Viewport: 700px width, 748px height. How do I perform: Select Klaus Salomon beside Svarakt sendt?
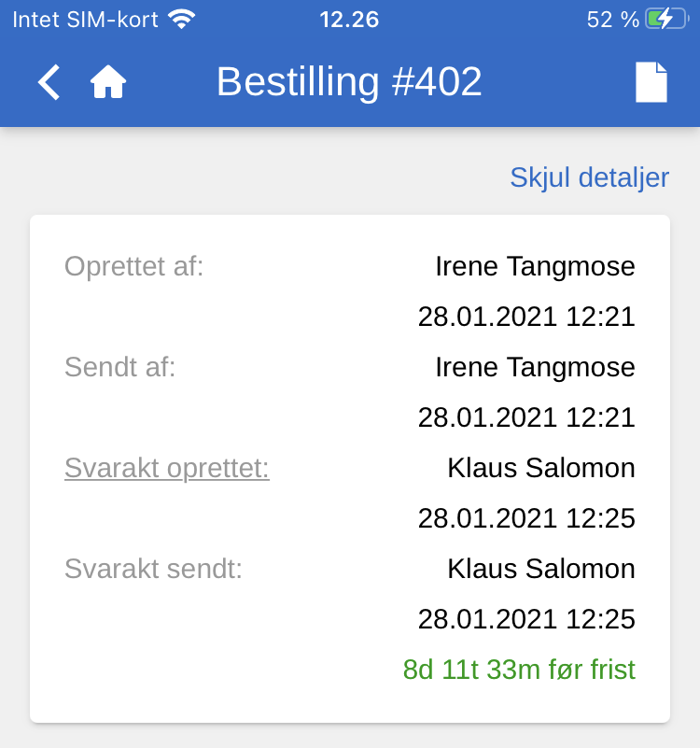[x=541, y=569]
